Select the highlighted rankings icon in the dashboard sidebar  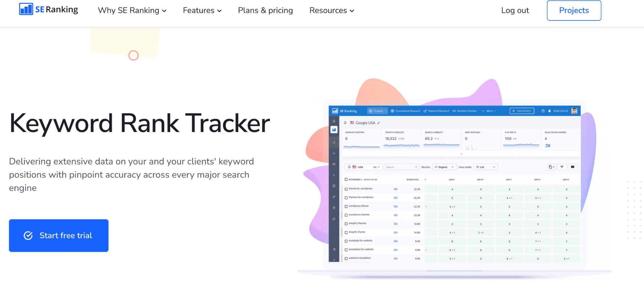[x=334, y=130]
